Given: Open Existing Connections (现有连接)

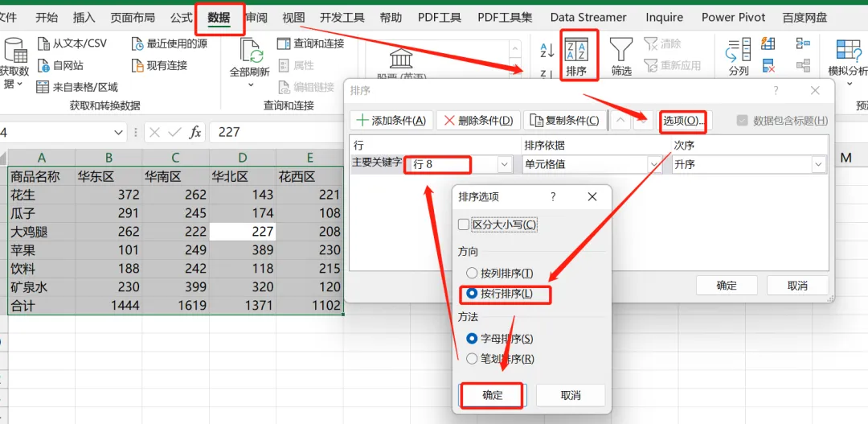Looking at the screenshot, I should pyautogui.click(x=159, y=65).
